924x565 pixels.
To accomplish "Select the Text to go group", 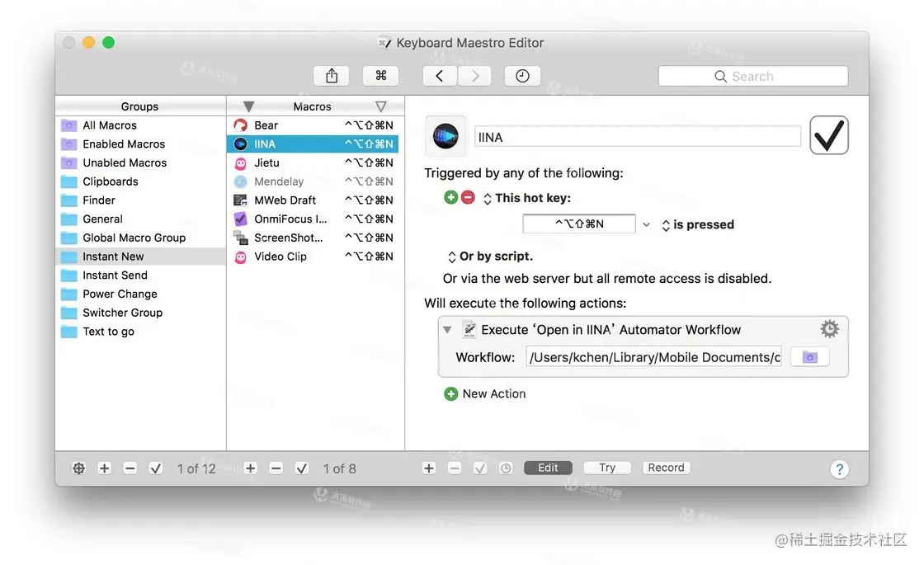I will coord(141,332).
